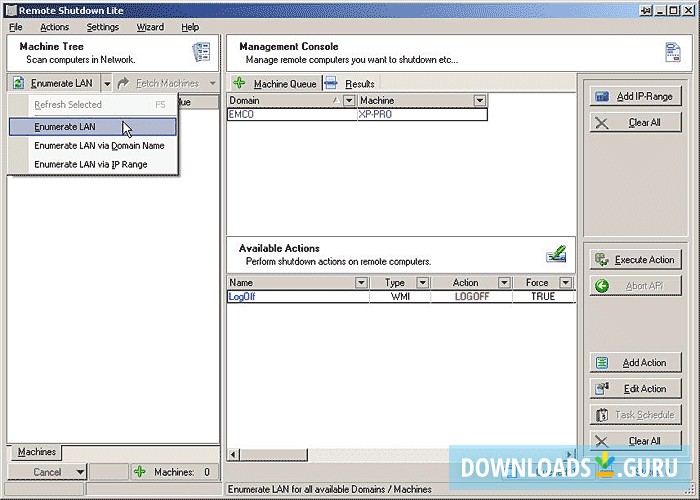Click the Enumerate LAN refresh icon

(18, 83)
